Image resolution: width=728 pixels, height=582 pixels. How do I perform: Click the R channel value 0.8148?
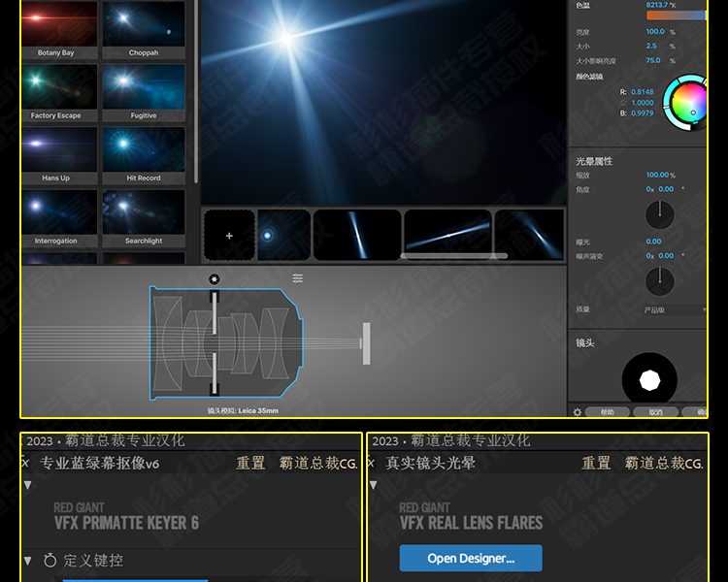click(x=643, y=92)
